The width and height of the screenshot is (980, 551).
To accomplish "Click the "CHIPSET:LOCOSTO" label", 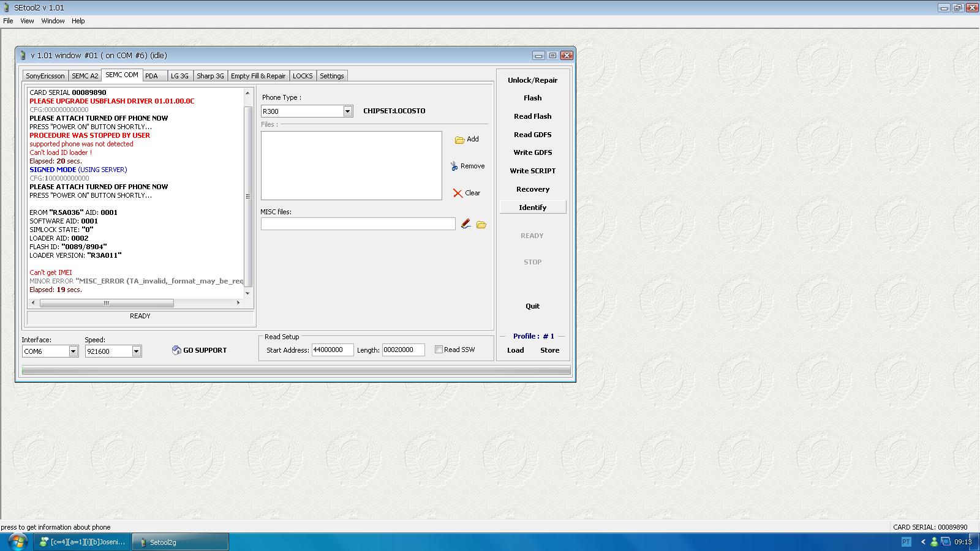I will 394,111.
